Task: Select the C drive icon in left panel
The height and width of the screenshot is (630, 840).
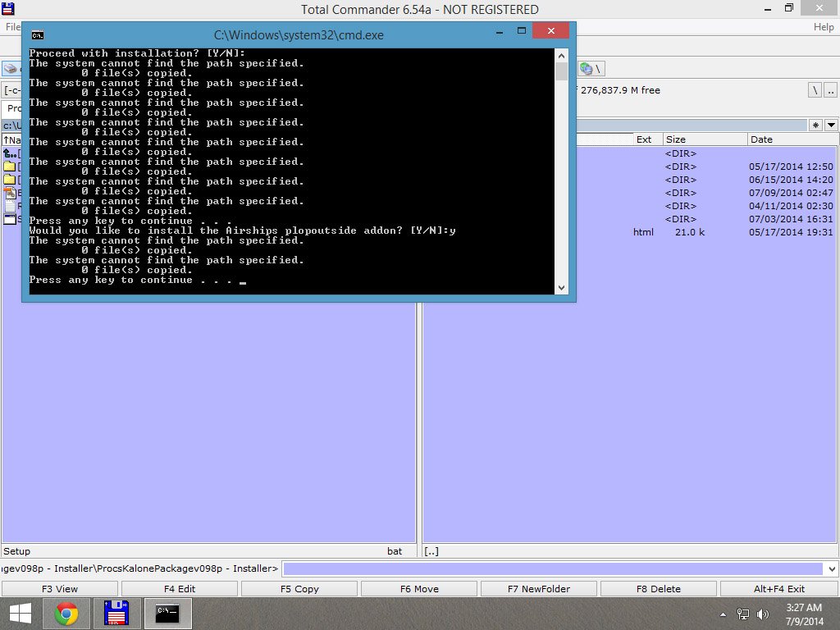Action: [11, 69]
